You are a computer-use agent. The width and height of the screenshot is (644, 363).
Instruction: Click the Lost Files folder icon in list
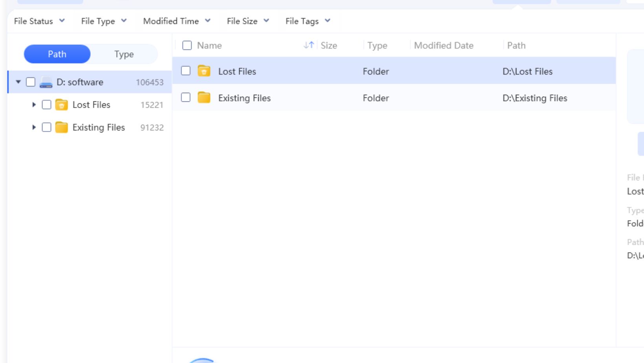click(204, 71)
